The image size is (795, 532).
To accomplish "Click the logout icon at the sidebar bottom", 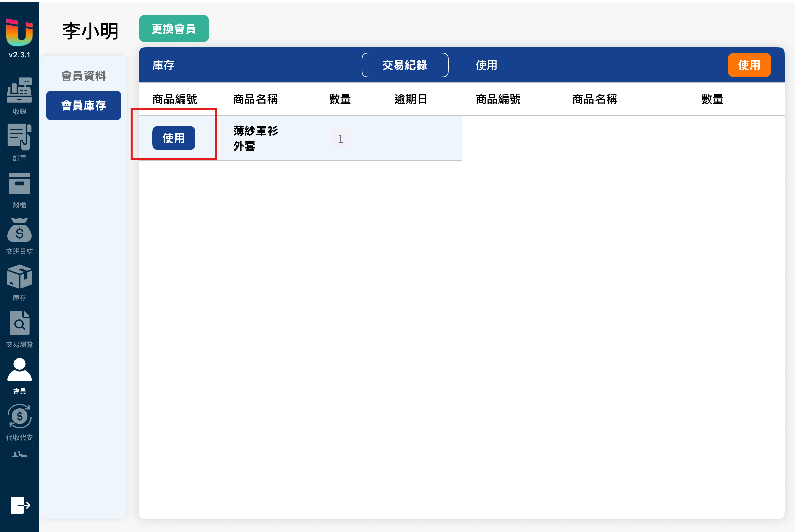I will pyautogui.click(x=20, y=505).
